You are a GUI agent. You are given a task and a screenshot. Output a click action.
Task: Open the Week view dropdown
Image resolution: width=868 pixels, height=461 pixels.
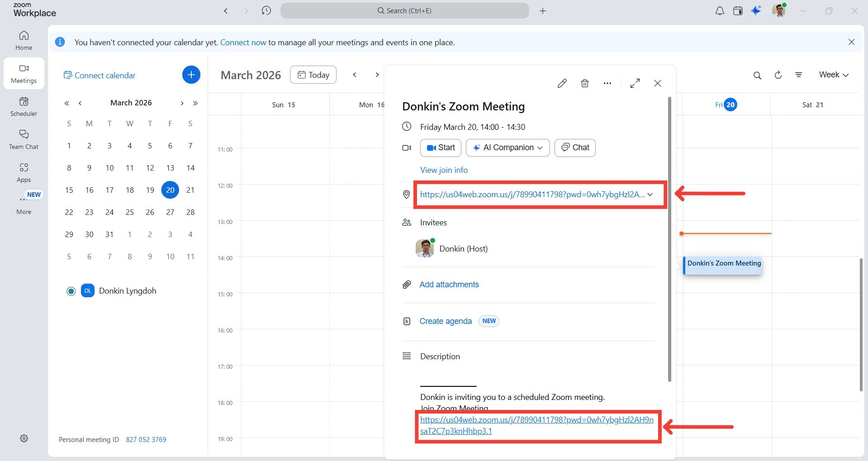[x=834, y=75]
